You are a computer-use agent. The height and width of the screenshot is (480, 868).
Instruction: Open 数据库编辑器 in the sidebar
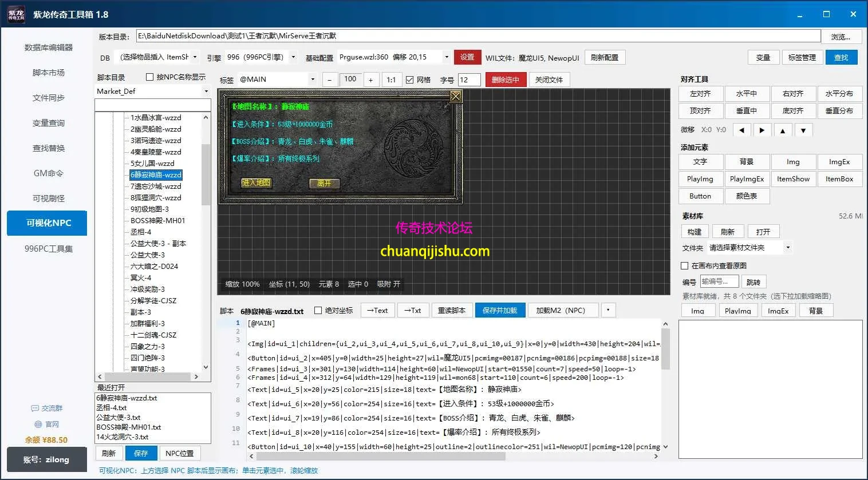[x=48, y=47]
